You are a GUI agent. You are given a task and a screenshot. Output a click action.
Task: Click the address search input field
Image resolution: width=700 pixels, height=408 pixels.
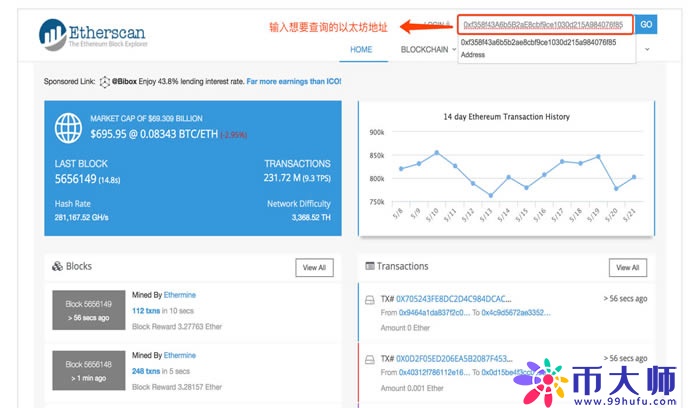[545, 25]
